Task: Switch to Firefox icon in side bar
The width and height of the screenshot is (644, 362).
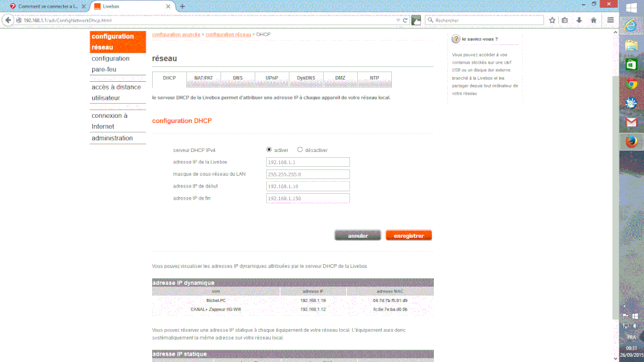Action: (x=631, y=142)
